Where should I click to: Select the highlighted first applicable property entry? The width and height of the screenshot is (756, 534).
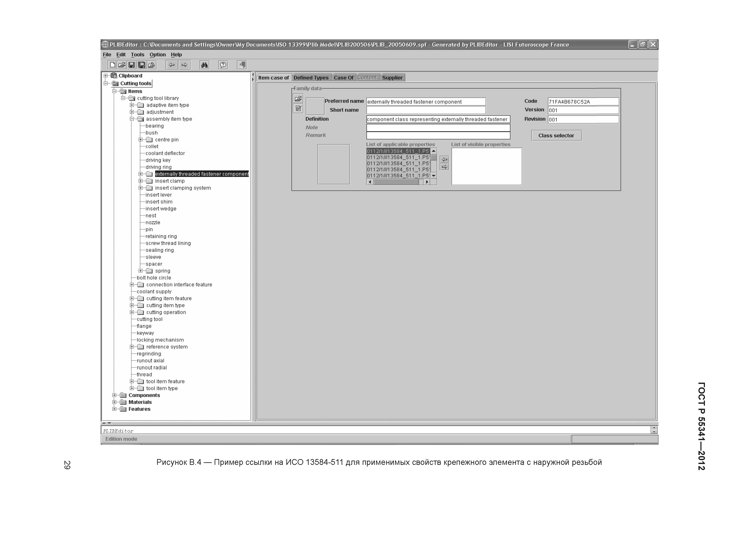pyautogui.click(x=398, y=151)
